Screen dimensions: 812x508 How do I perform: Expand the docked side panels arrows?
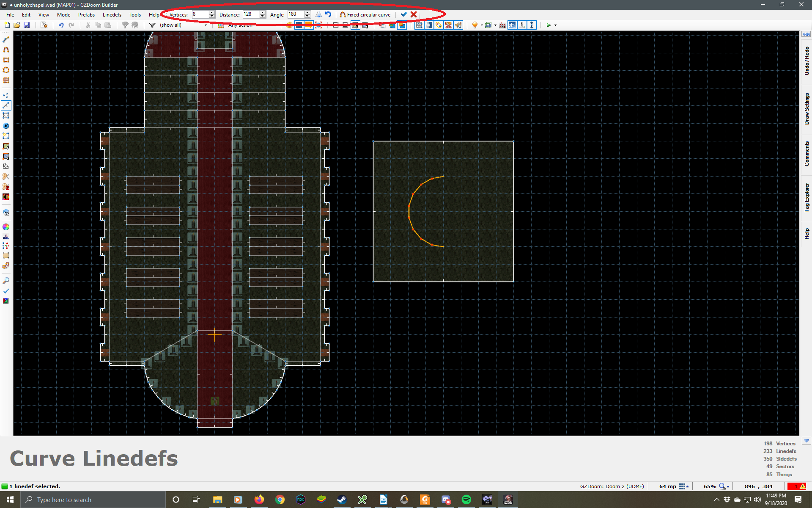pyautogui.click(x=806, y=34)
